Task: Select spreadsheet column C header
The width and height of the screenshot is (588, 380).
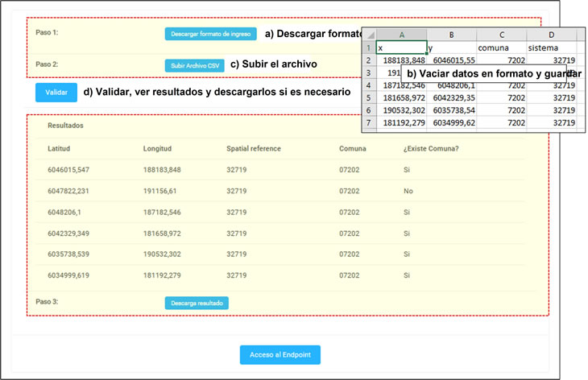Action: [x=502, y=35]
